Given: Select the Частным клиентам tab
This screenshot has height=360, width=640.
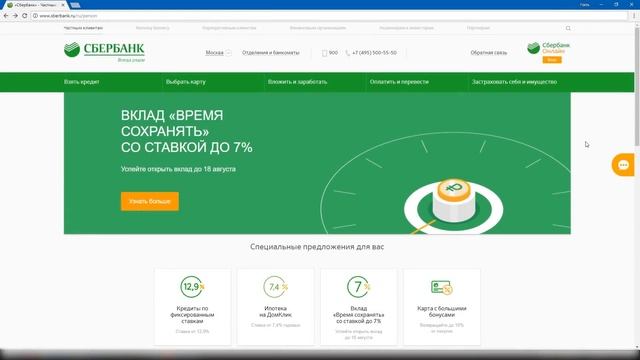Looking at the screenshot, I should point(83,28).
